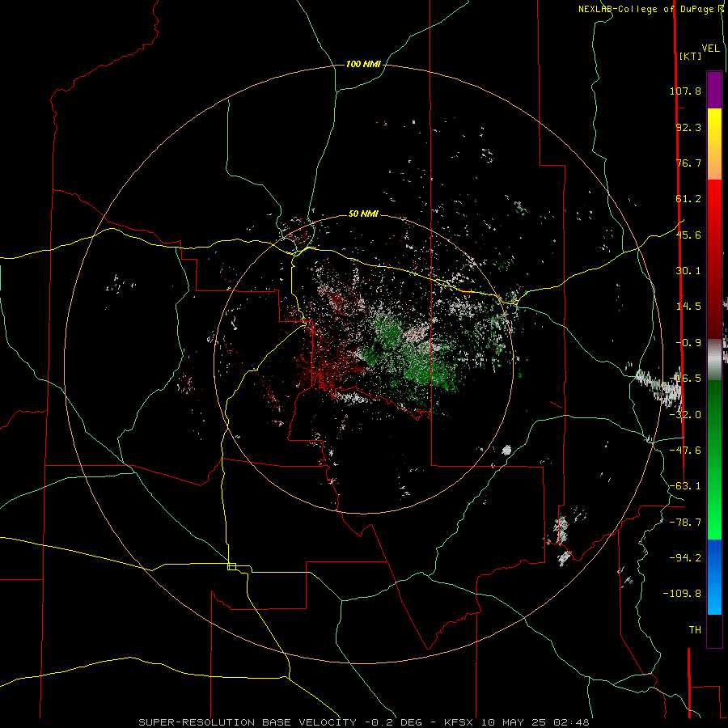Select the -0.9 velocity scale value
Viewport: 728px width, 728px height.
tap(688, 343)
